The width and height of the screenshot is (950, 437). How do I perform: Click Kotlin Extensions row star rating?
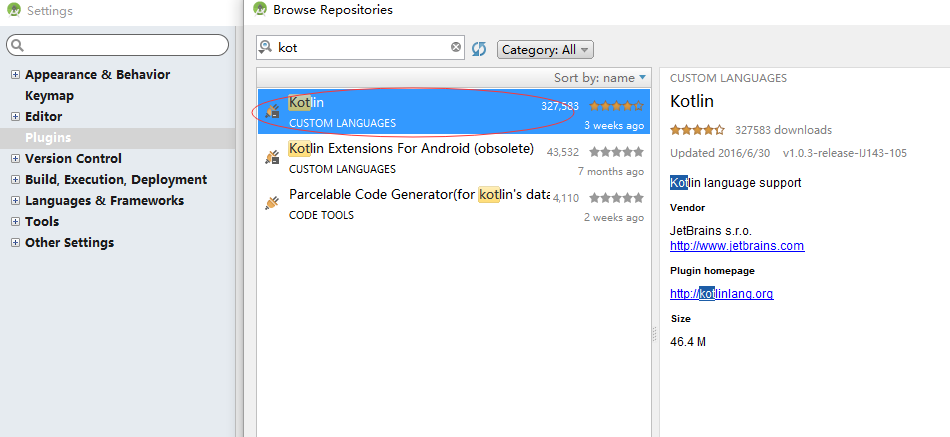(616, 152)
